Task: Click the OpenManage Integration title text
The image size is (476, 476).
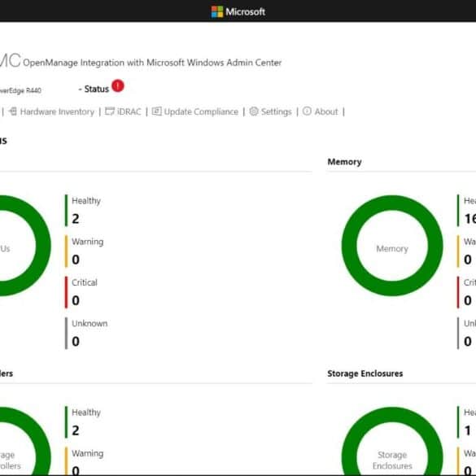Action: coord(152,63)
